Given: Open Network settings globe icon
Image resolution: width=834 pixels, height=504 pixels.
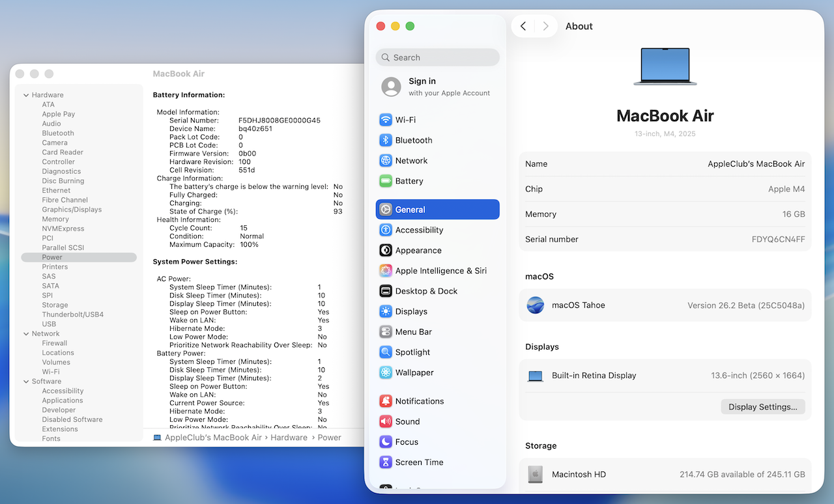Looking at the screenshot, I should pyautogui.click(x=386, y=161).
